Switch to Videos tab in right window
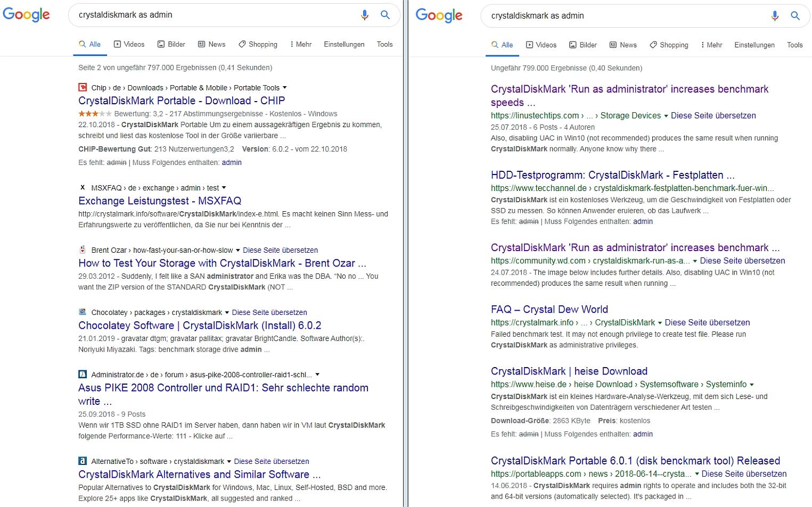Image resolution: width=812 pixels, height=507 pixels. click(542, 45)
